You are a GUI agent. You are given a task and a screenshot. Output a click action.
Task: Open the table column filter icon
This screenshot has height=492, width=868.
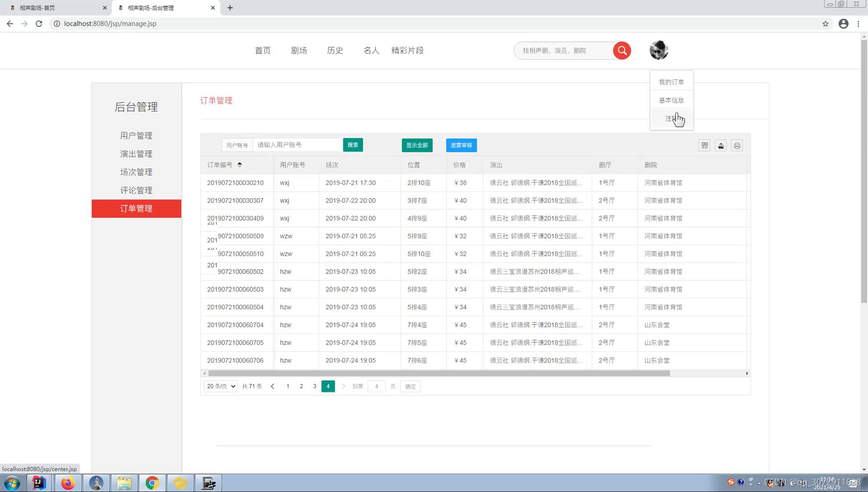pyautogui.click(x=704, y=146)
